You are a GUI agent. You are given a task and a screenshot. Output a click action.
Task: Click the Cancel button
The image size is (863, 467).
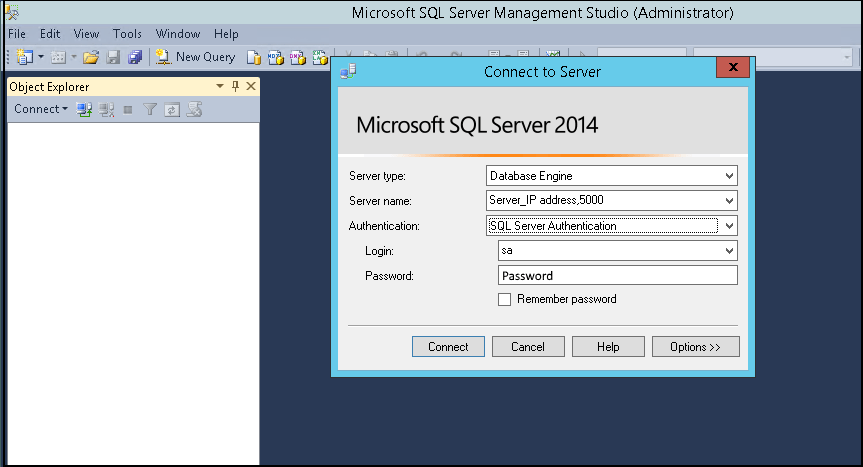coord(528,347)
